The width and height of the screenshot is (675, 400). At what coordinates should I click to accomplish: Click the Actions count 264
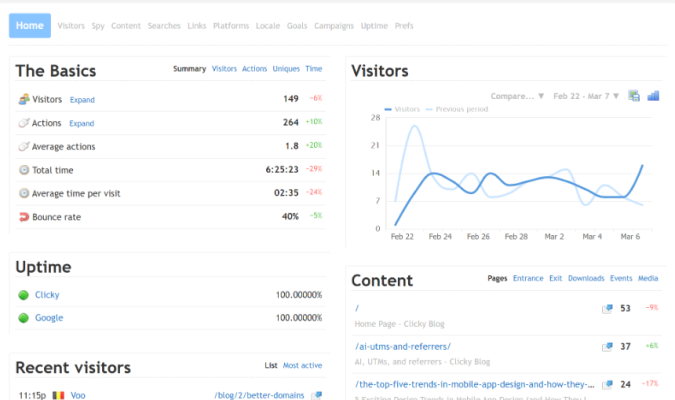(x=291, y=123)
